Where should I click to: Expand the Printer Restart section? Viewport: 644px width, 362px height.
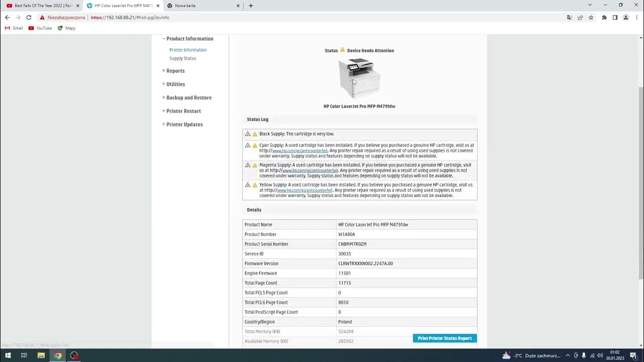[181, 111]
